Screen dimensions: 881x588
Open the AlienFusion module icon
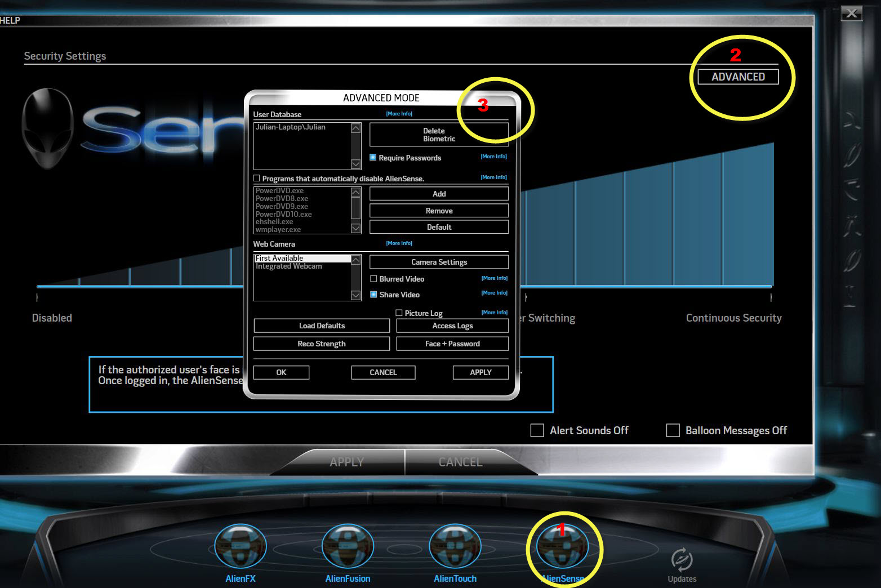point(348,546)
